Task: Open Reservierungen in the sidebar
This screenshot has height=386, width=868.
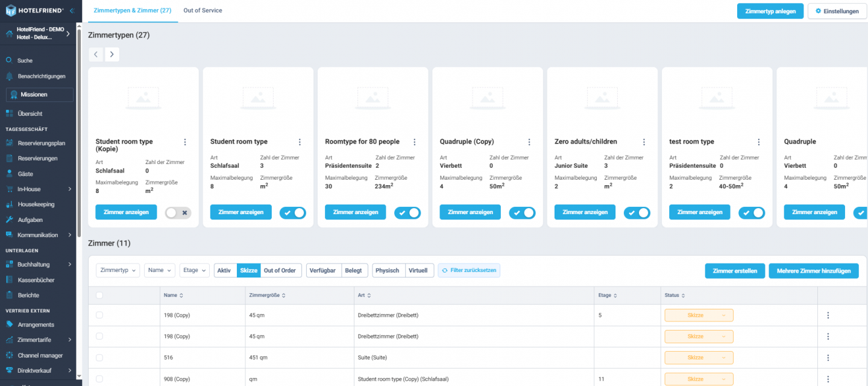Action: pos(37,158)
